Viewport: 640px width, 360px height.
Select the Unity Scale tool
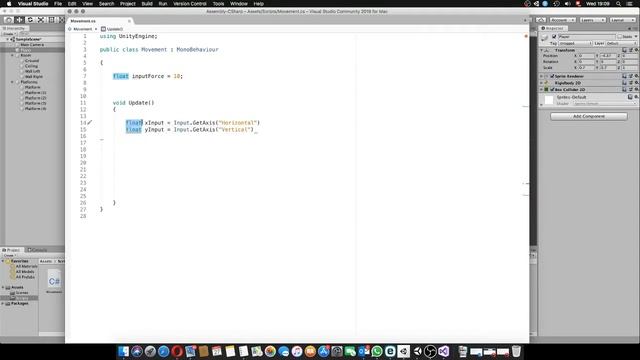(41, 20)
